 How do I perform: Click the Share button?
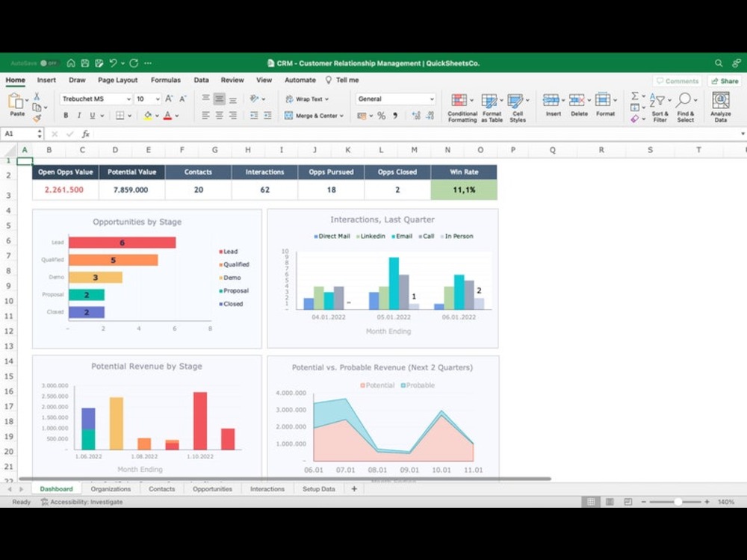coord(725,81)
